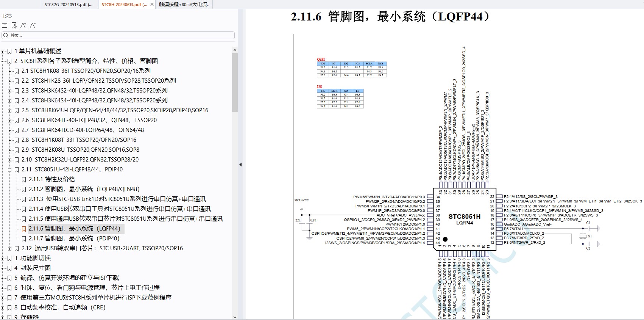The width and height of the screenshot is (644, 320).
Task: Click bookmark icon of 2.7 STC8H4K64TLCD entry
Action: click(17, 130)
